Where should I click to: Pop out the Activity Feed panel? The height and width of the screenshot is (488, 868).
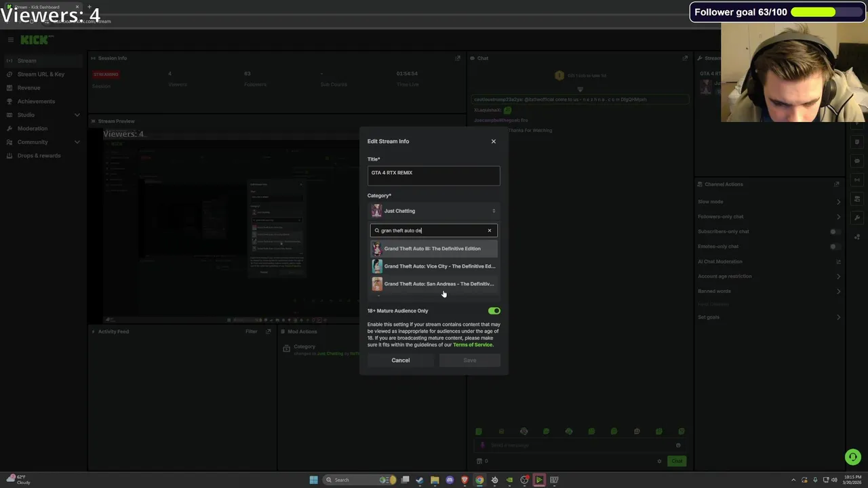[x=269, y=331]
